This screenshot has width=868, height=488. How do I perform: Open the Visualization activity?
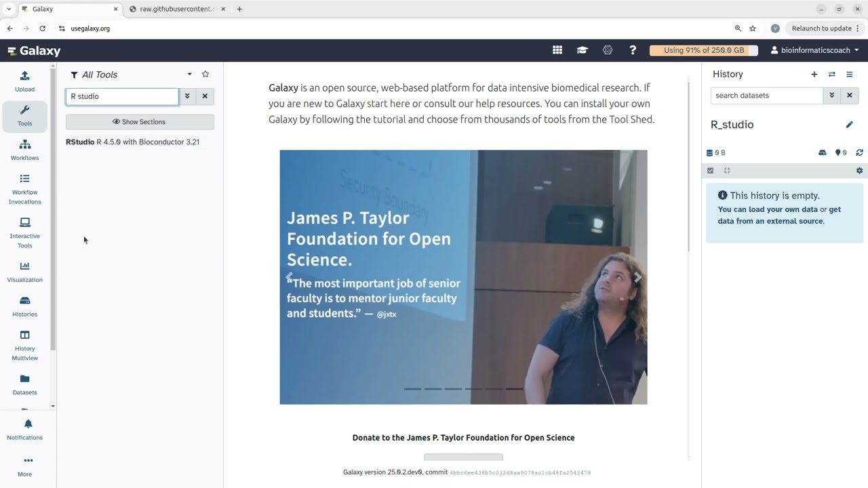[25, 272]
